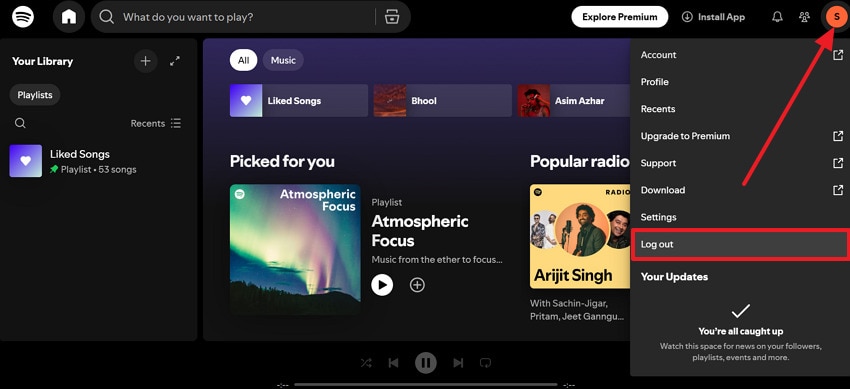Image resolution: width=850 pixels, height=389 pixels.
Task: Select the All filter chip
Action: tap(243, 60)
